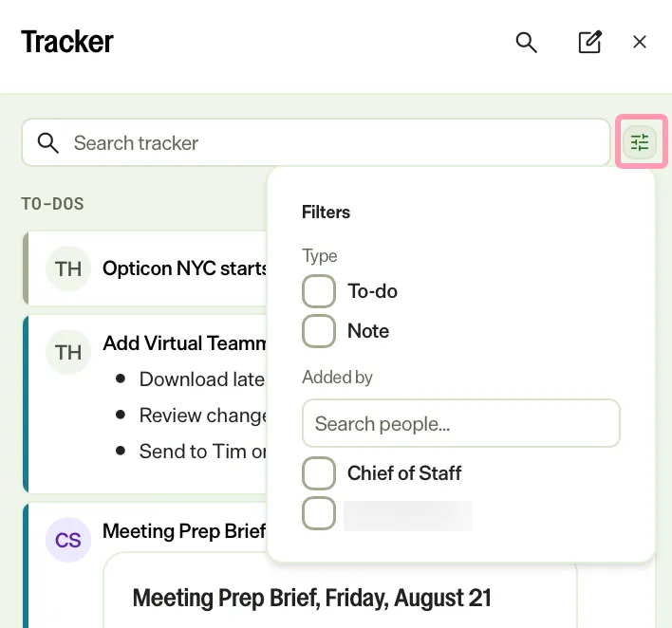The image size is (672, 628).
Task: Create a new entry with the compose icon
Action: tap(590, 42)
